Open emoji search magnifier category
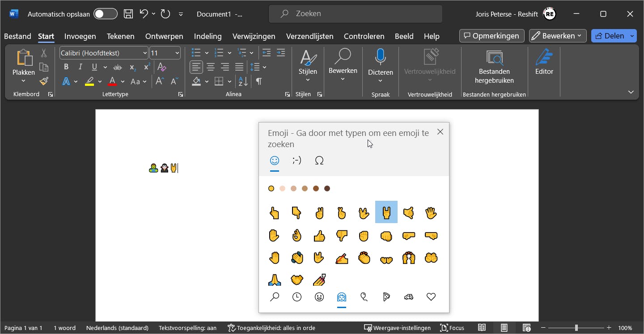The height and width of the screenshot is (334, 644). (x=275, y=297)
